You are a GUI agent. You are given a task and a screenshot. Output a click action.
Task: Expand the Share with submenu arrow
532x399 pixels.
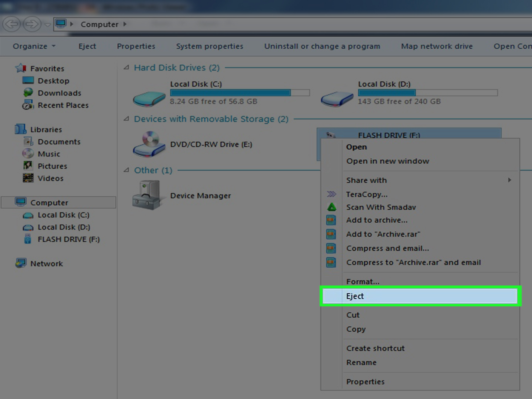509,180
